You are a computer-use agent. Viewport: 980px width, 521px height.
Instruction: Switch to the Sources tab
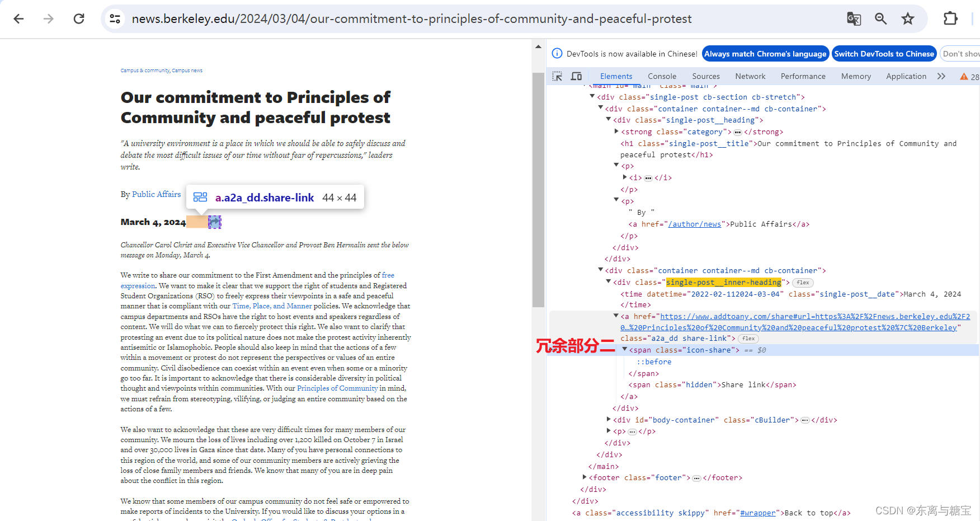pos(706,76)
